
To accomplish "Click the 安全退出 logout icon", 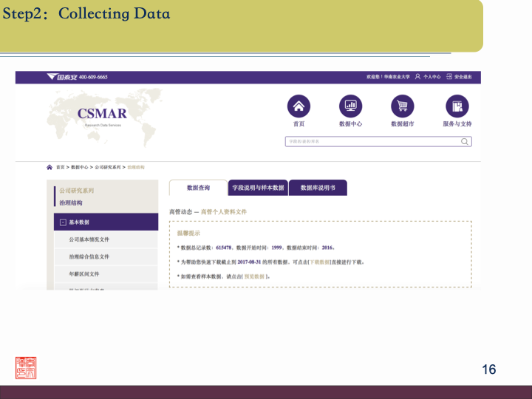I will (x=449, y=77).
